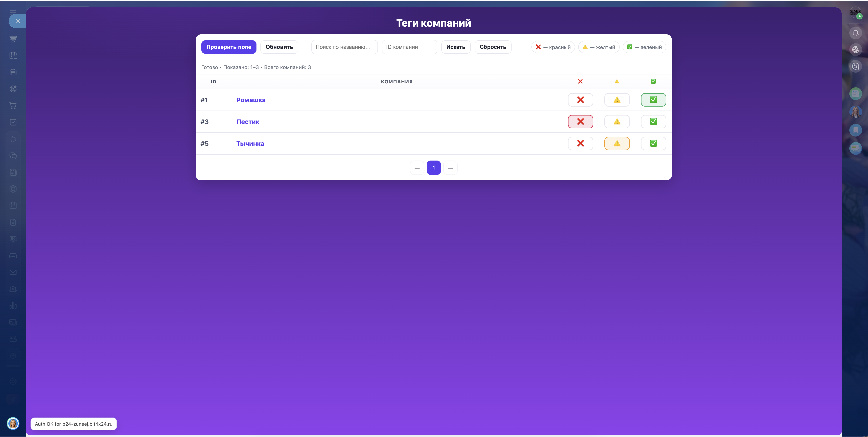
Task: Go to previous page arrow
Action: 417,168
